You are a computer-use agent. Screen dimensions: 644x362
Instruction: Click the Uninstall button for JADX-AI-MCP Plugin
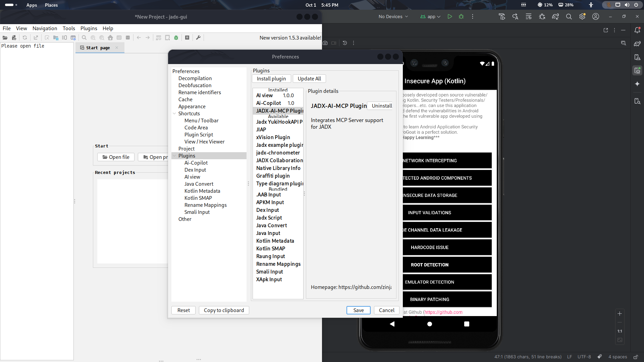coord(382,106)
